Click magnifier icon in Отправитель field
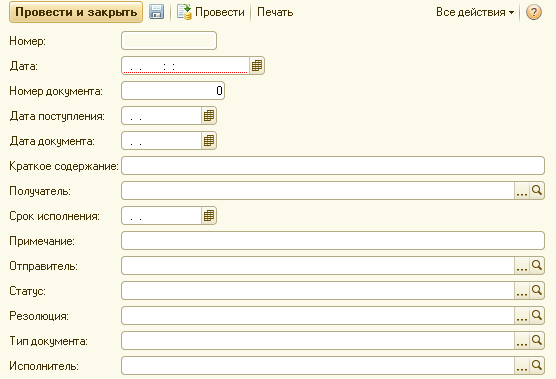Viewport: 556px width, 379px height. tap(537, 266)
